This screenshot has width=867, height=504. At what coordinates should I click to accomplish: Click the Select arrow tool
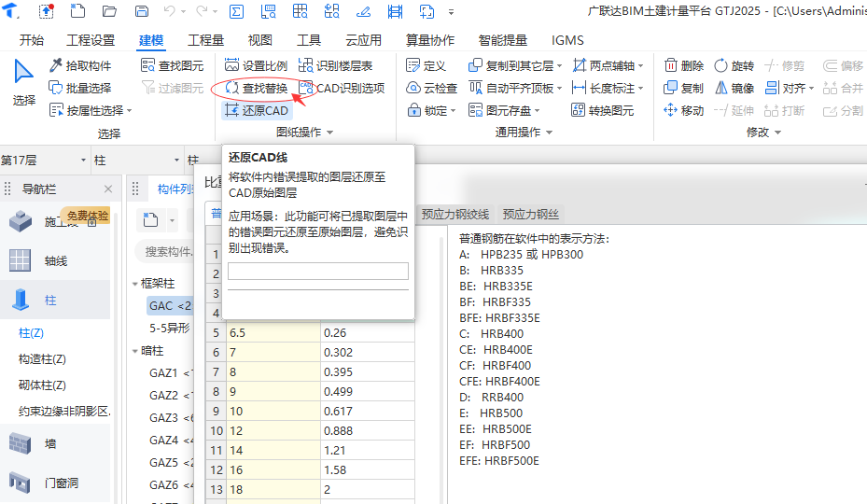pos(23,83)
